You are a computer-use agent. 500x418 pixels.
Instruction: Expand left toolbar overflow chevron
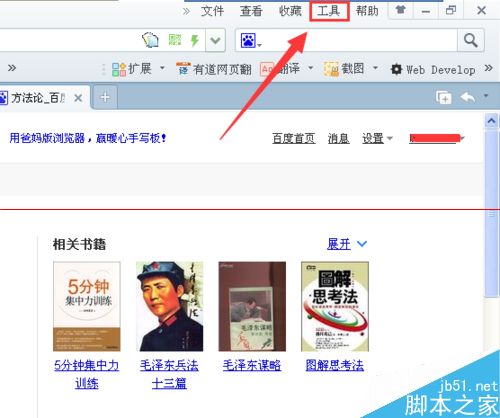(12, 68)
